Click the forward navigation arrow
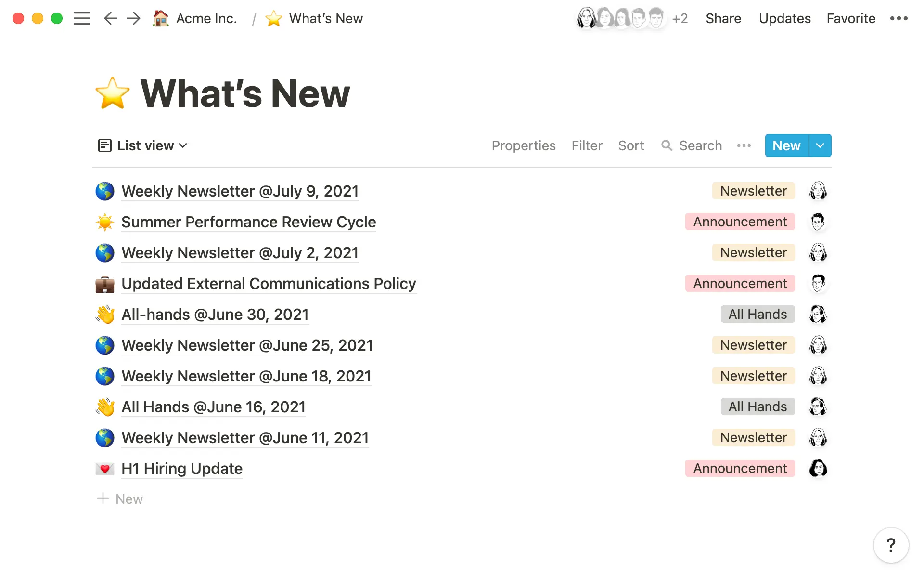This screenshot has width=924, height=578. pyautogui.click(x=133, y=18)
